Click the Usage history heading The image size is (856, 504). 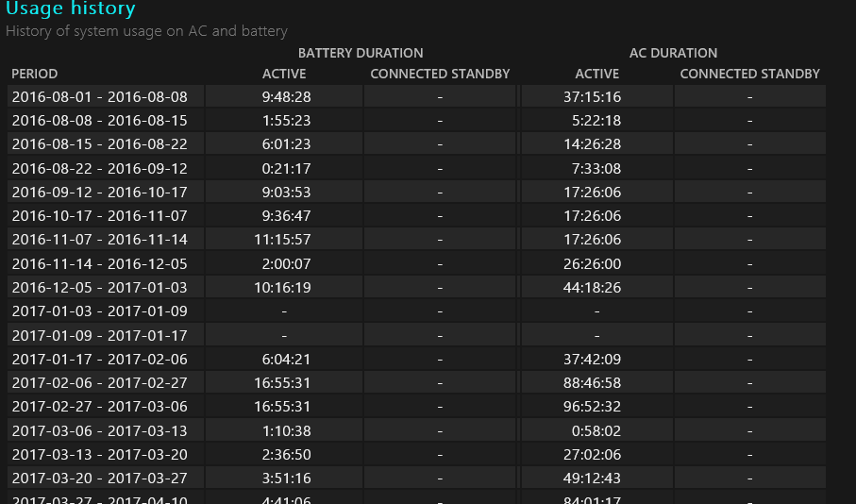[x=71, y=9]
